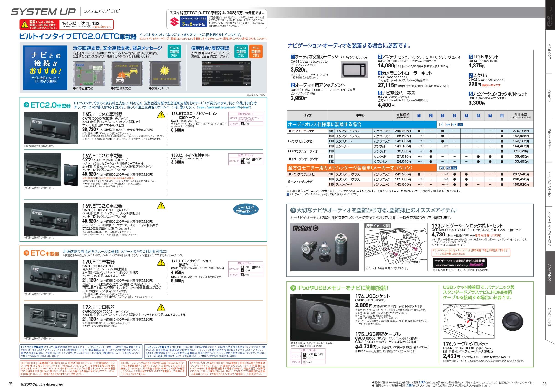This screenshot has width=555, height=392.
Task: Click item 168 ビルトイン取付キット title
Action: pos(190,155)
